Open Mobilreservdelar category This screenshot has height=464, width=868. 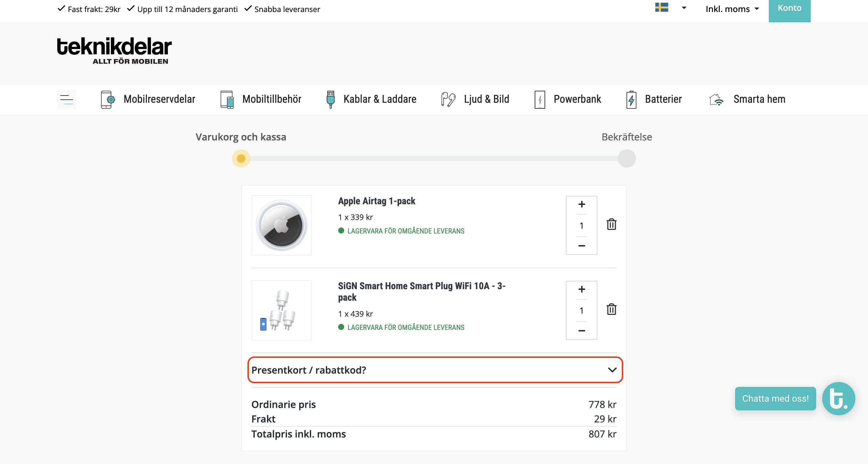coord(159,99)
